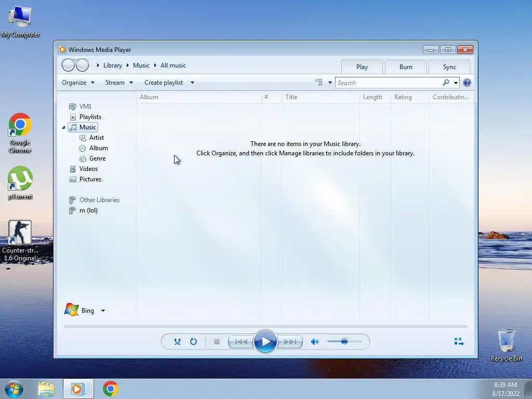
Task: Select the Music library node
Action: [83, 127]
